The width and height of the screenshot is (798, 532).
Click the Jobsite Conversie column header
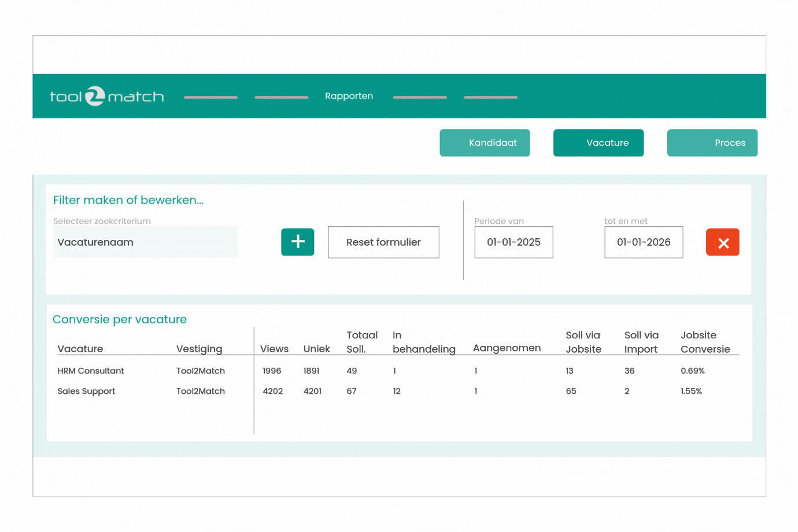click(705, 342)
